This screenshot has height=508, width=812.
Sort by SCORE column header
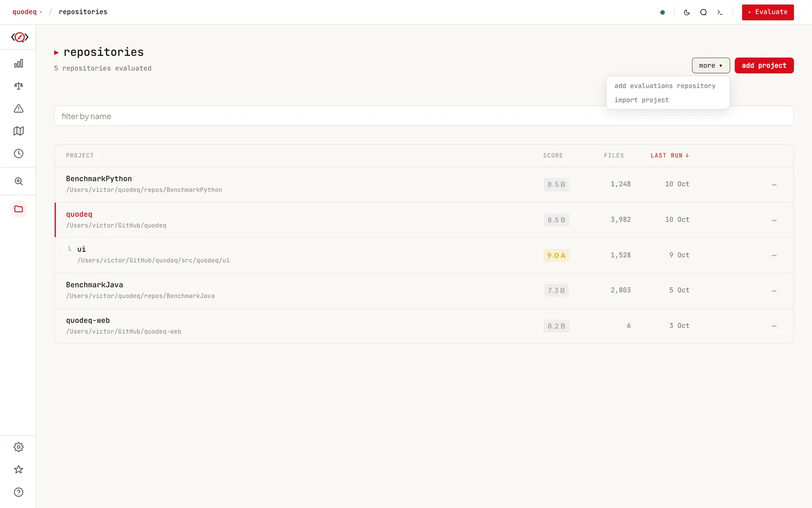click(x=553, y=155)
